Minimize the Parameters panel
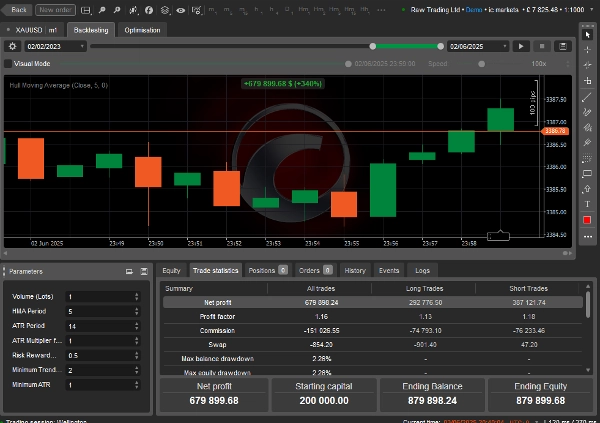This screenshot has width=600, height=423. coord(129,271)
